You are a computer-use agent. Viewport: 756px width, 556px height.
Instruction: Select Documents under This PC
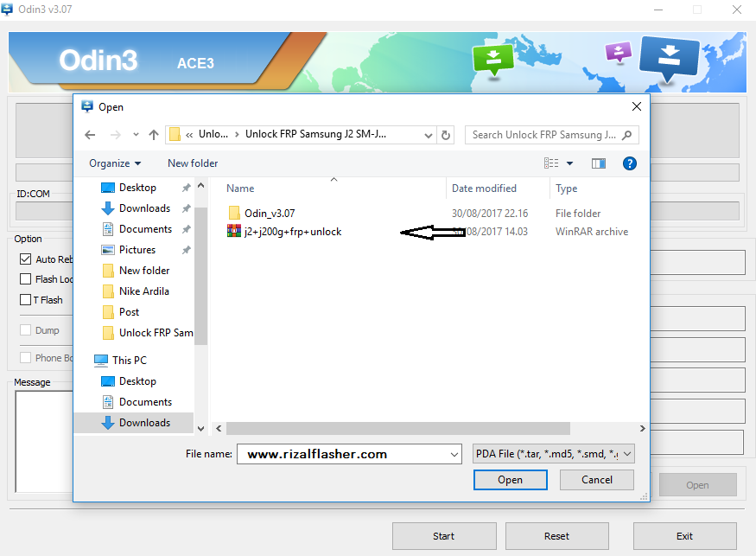[145, 402]
